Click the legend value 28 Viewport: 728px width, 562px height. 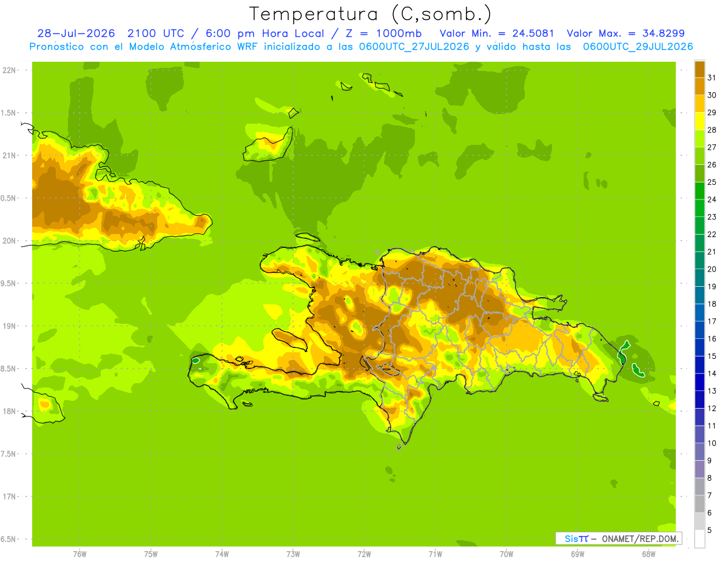point(712,130)
